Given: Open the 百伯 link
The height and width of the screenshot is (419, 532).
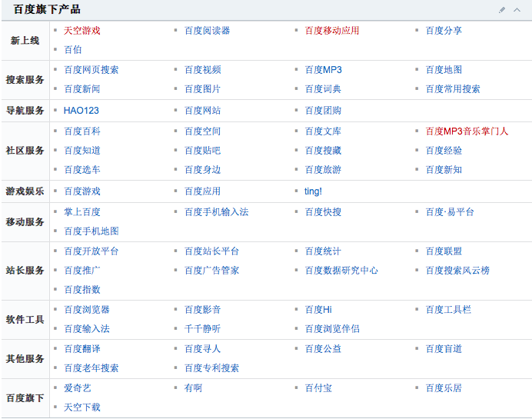Looking at the screenshot, I should coord(73,50).
